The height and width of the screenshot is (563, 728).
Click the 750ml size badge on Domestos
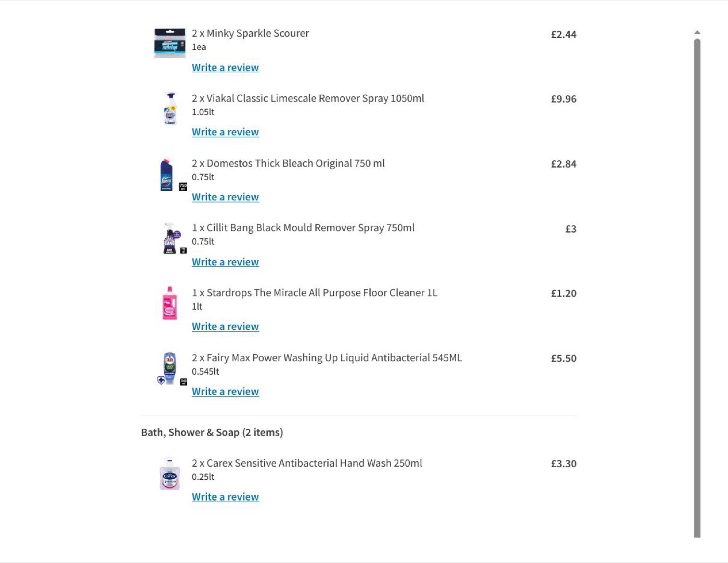click(x=183, y=187)
